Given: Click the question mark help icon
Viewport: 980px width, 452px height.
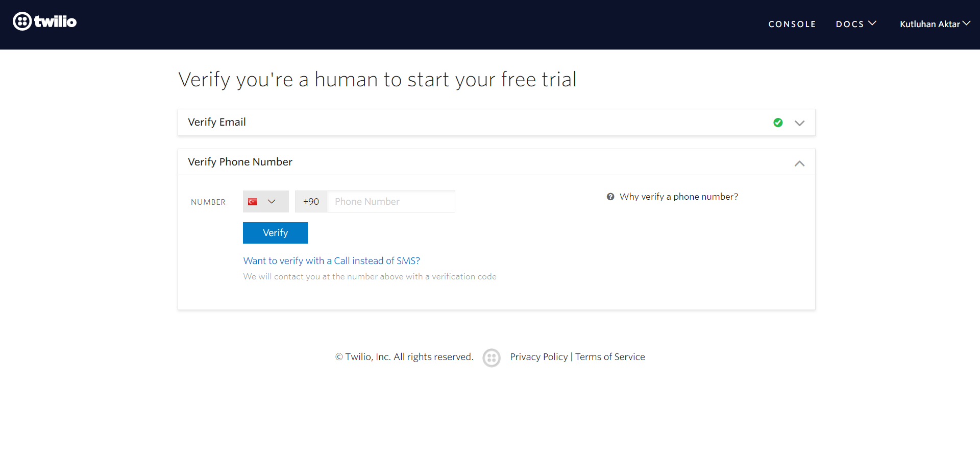Looking at the screenshot, I should click(610, 197).
